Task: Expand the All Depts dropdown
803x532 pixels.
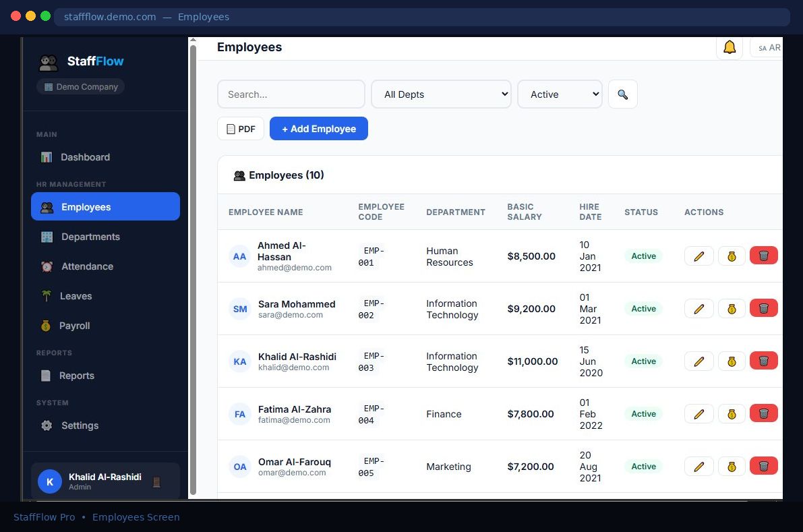Action: [x=441, y=94]
